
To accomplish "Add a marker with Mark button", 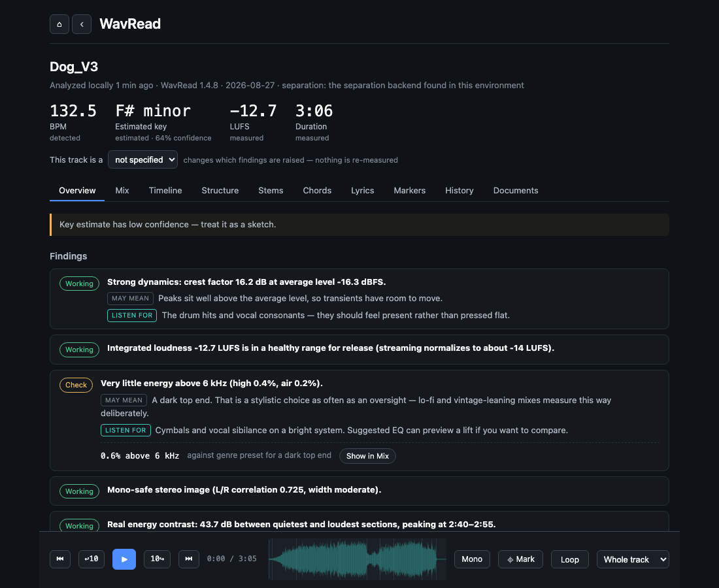I will [x=520, y=559].
